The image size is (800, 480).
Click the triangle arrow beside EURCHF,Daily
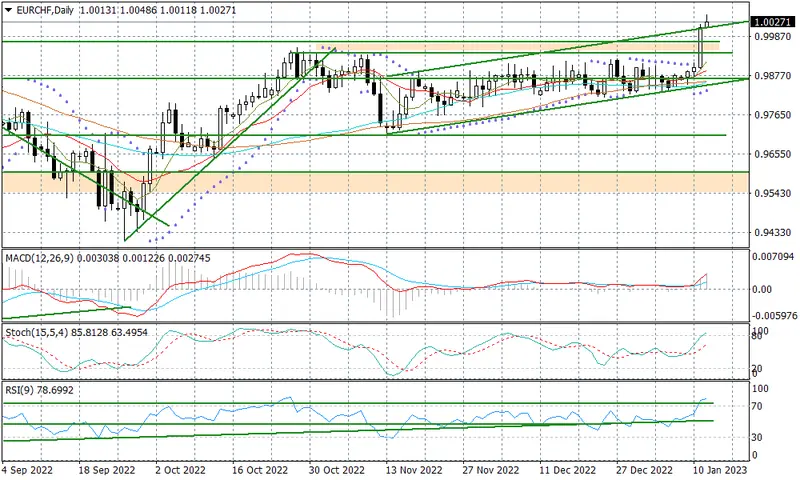8,10
